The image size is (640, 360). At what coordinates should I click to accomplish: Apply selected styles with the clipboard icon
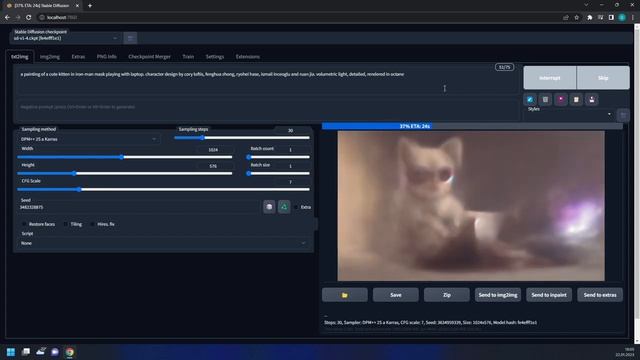pyautogui.click(x=576, y=99)
